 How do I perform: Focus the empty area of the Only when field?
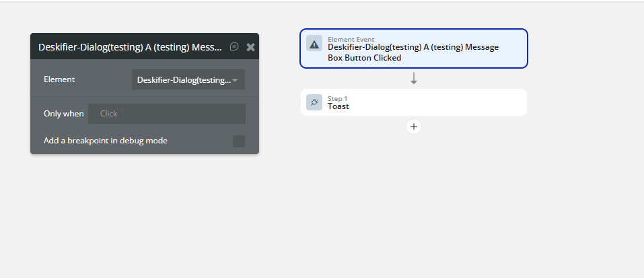click(185, 114)
